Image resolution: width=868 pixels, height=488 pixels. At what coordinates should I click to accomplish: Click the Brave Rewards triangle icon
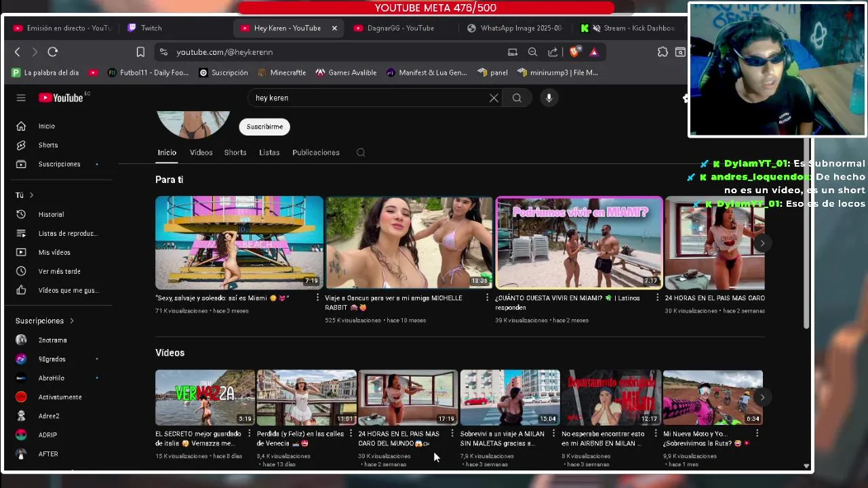pos(594,52)
